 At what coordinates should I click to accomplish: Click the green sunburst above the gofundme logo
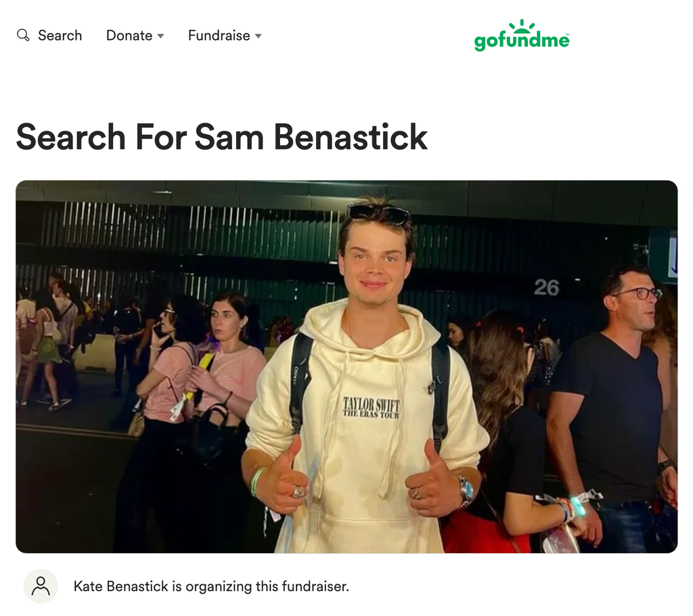(x=522, y=26)
